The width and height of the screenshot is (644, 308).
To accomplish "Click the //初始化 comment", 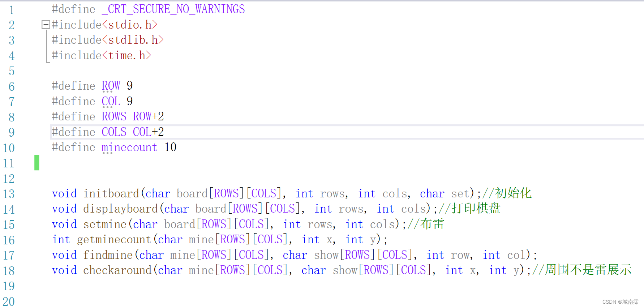I will point(507,193).
